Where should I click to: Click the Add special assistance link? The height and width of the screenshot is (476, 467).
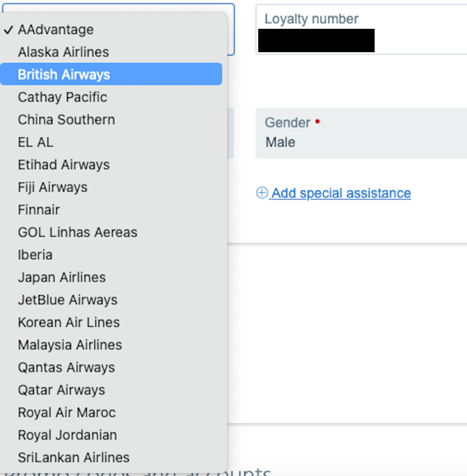[341, 193]
